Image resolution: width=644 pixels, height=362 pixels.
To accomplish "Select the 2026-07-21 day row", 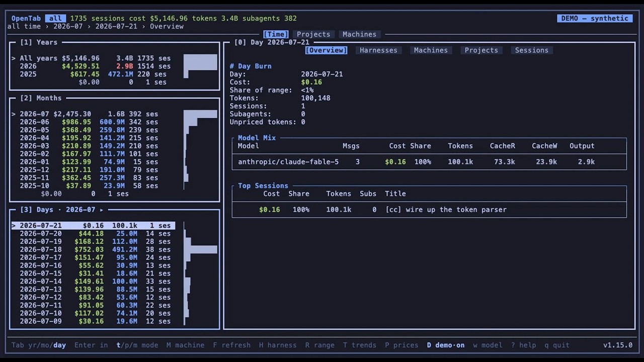I will coord(93,226).
